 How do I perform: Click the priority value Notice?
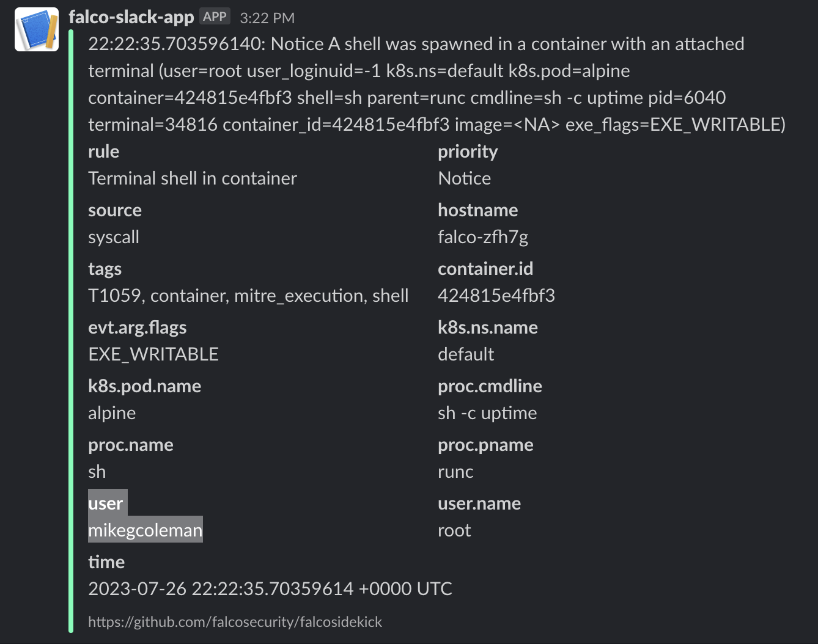click(x=464, y=178)
